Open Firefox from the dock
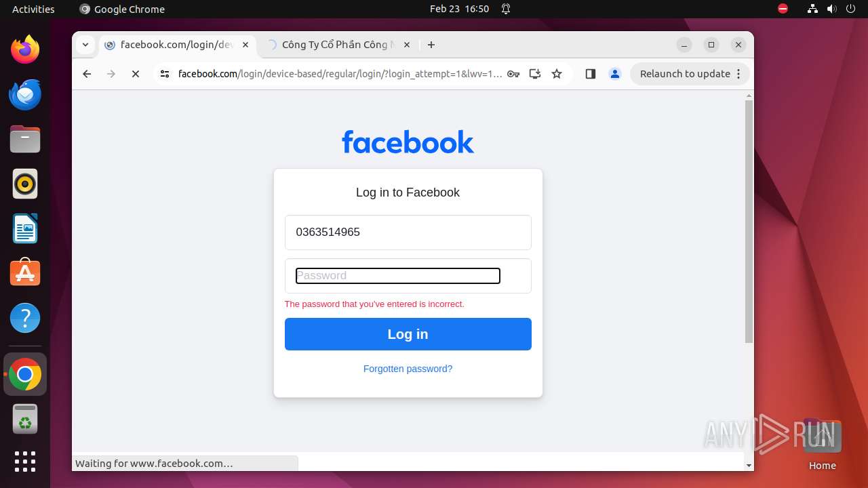The height and width of the screenshot is (488, 868). (x=25, y=49)
